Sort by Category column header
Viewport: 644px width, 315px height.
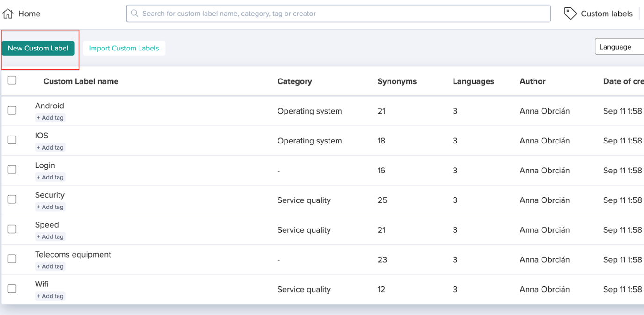(x=294, y=81)
